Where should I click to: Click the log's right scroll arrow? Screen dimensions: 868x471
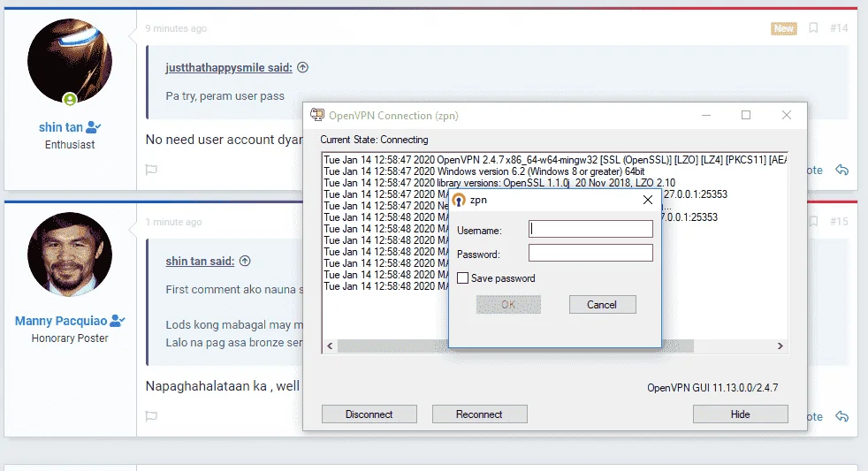coord(780,346)
